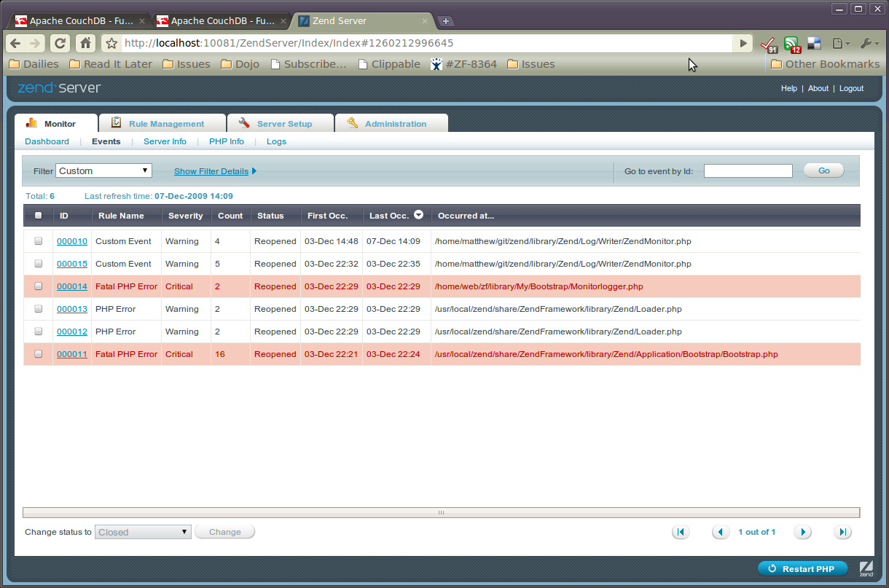Jump to last page arrow
889x588 pixels.
(842, 532)
